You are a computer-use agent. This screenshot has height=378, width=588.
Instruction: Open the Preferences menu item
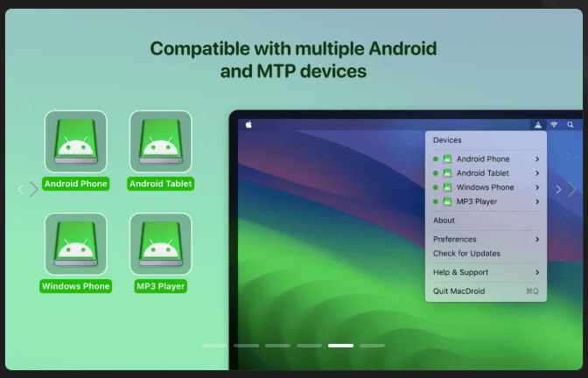click(486, 239)
